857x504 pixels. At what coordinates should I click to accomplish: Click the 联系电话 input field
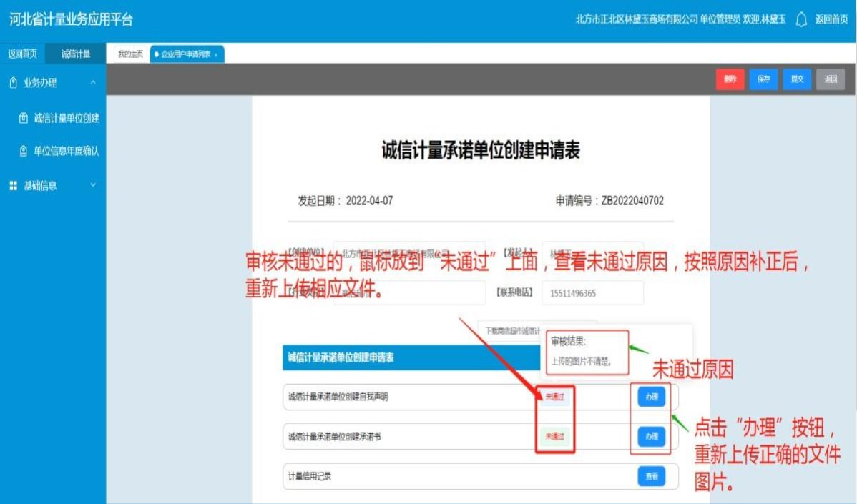[592, 293]
